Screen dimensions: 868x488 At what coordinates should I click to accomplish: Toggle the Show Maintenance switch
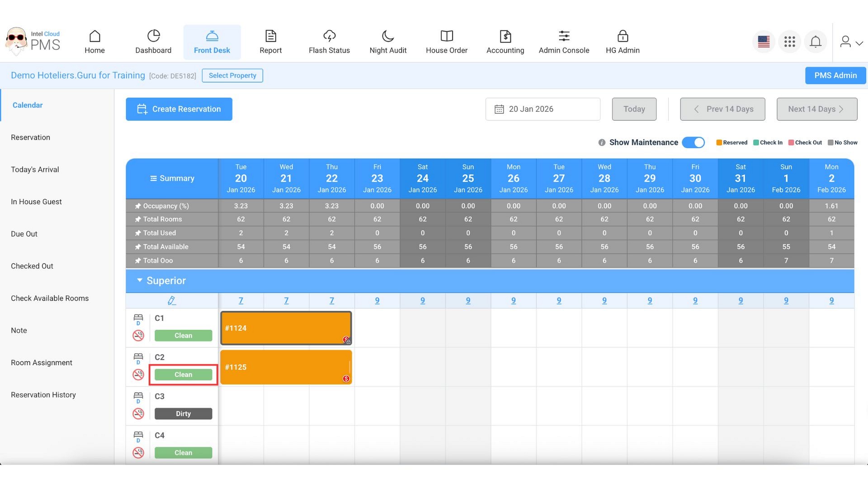(x=693, y=143)
